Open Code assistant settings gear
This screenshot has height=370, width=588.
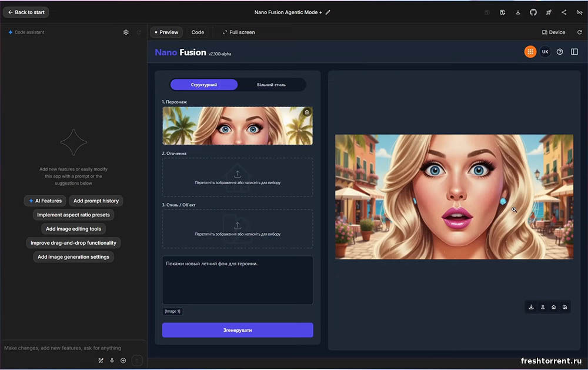point(126,32)
